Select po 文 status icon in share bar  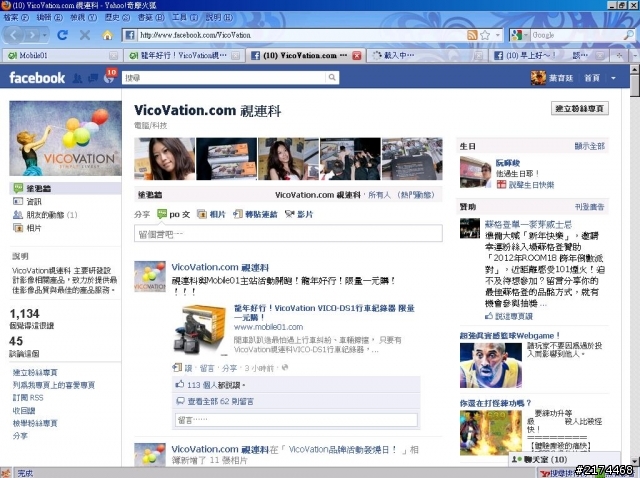[x=162, y=214]
